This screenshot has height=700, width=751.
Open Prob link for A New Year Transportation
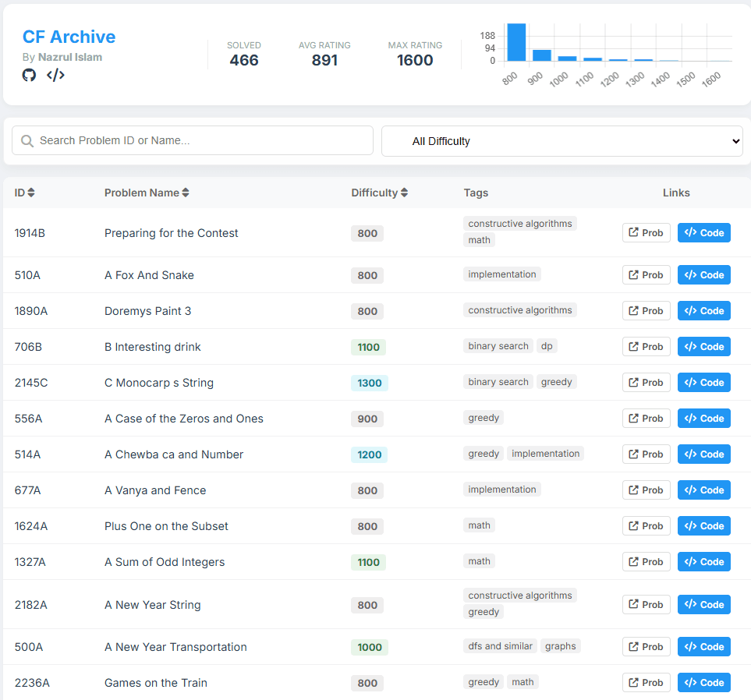[x=646, y=647]
